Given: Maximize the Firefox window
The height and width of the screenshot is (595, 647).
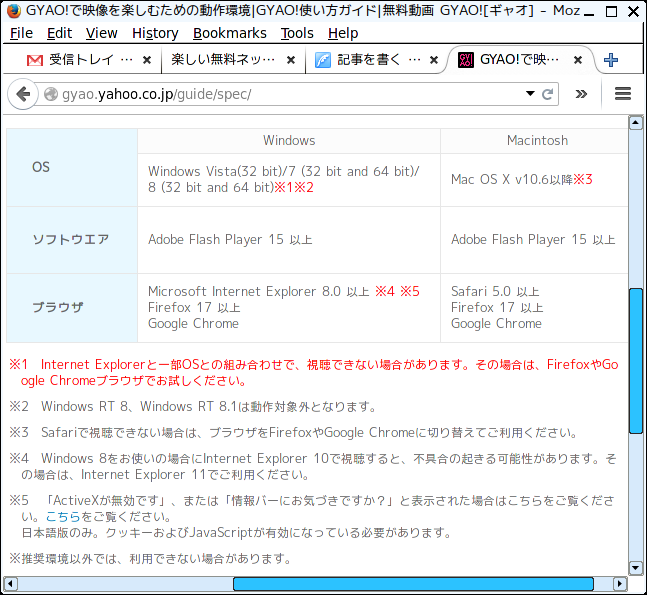Looking at the screenshot, I should 611,11.
